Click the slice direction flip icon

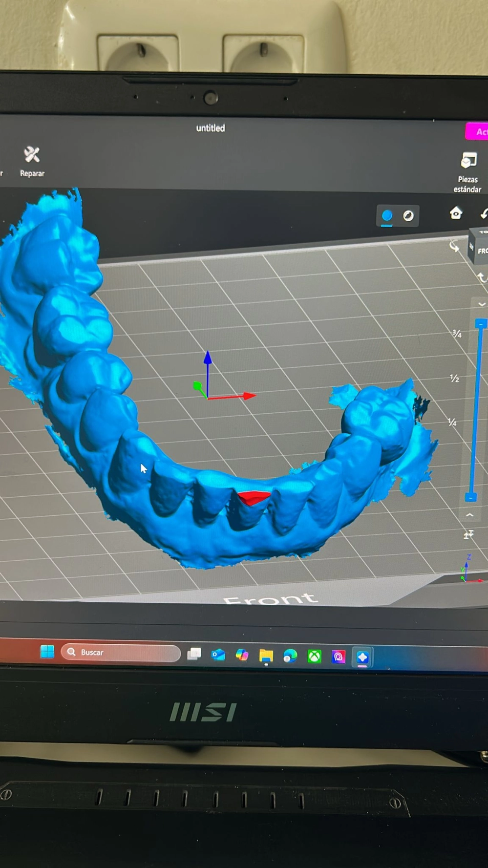click(x=468, y=535)
